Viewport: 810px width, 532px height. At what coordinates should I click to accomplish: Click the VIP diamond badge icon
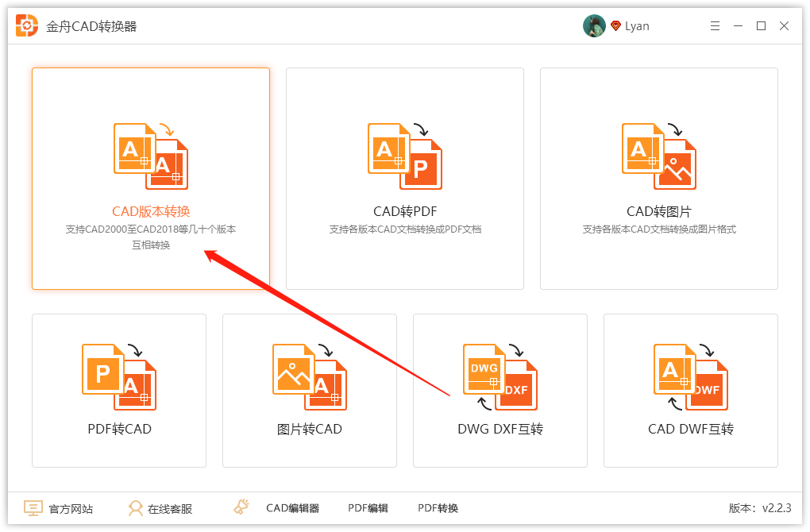(x=615, y=26)
